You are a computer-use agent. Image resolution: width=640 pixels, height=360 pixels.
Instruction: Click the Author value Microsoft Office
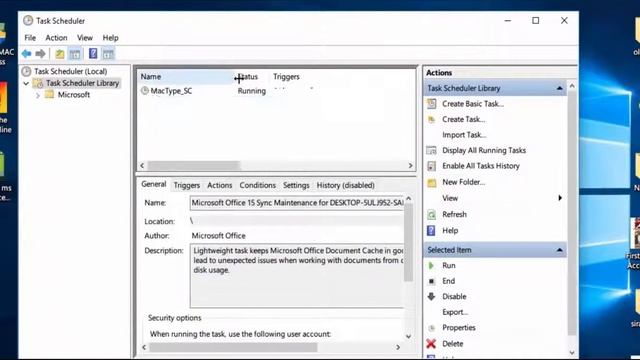(218, 236)
